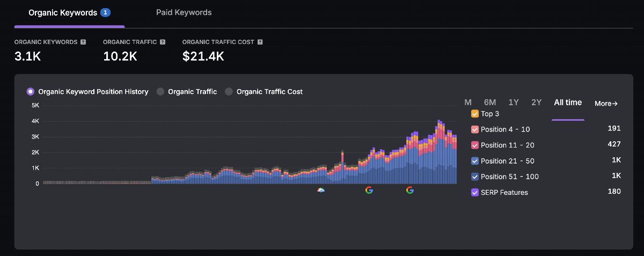Click the $21.4K traffic cost value
644x256 pixels.
(203, 56)
